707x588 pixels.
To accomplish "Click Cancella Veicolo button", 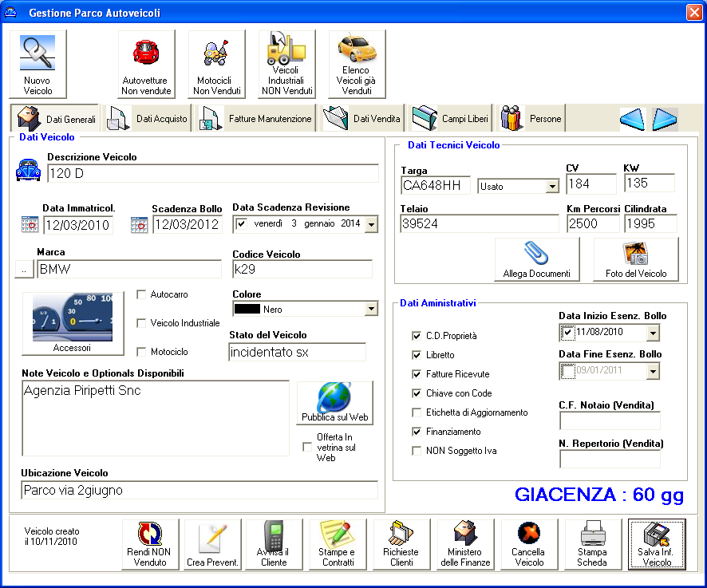I will coord(529,544).
